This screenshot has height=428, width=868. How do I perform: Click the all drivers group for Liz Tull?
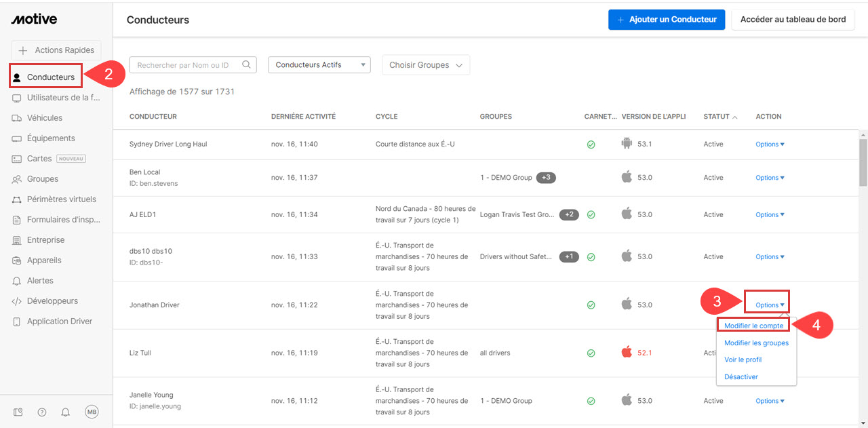click(495, 353)
